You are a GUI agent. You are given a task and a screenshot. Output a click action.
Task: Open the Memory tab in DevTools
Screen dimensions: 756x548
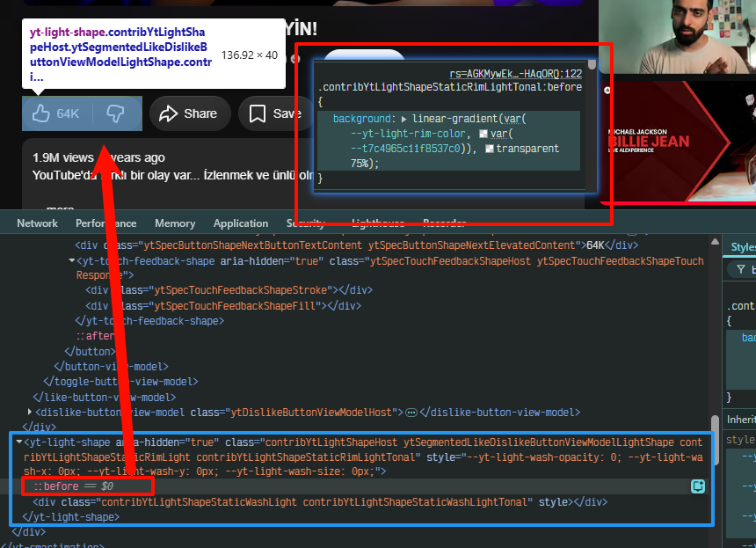pos(175,223)
